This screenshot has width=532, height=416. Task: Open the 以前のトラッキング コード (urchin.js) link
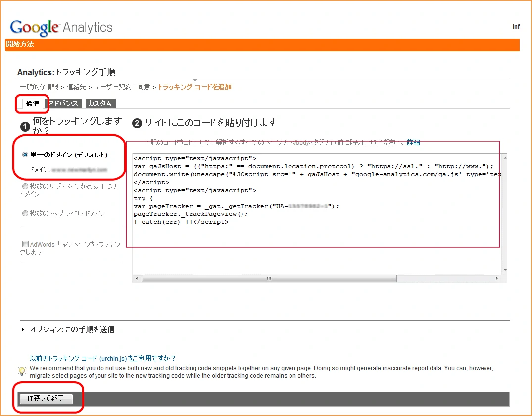[102, 358]
